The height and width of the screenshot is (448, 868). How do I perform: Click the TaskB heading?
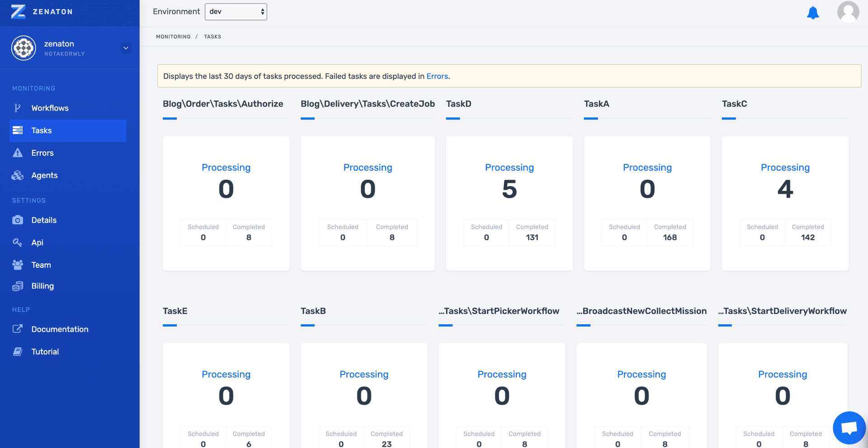[313, 311]
